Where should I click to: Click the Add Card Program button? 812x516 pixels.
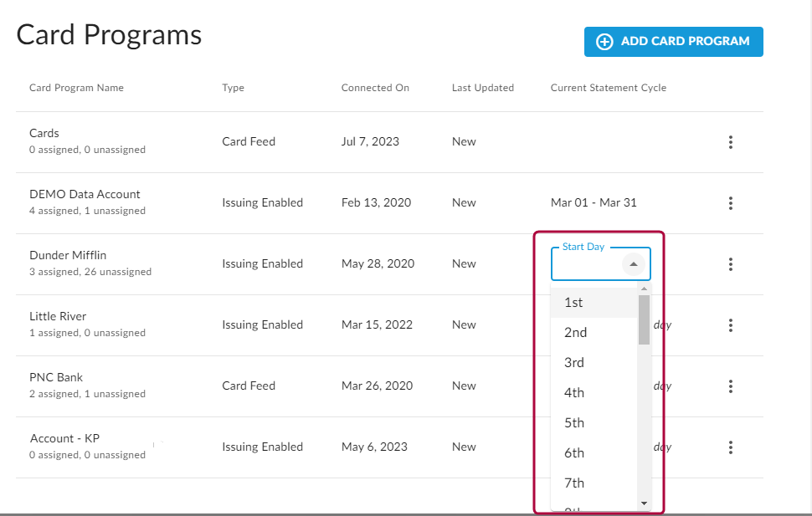coord(673,42)
